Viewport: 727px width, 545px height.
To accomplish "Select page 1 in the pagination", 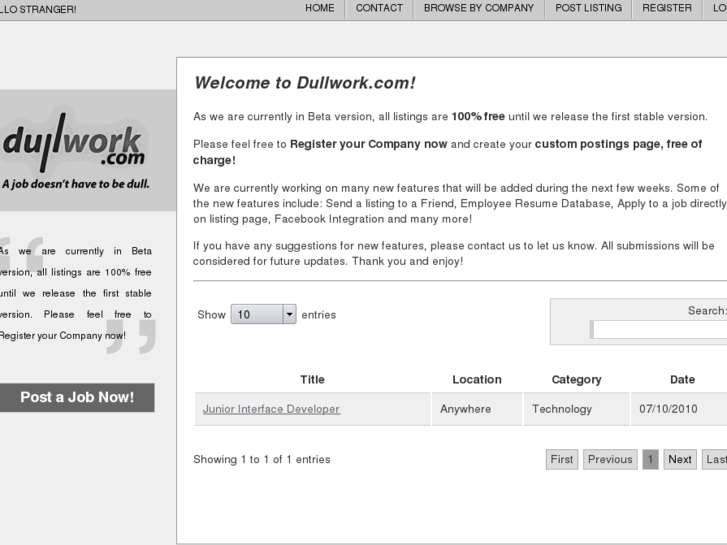I will point(650,460).
